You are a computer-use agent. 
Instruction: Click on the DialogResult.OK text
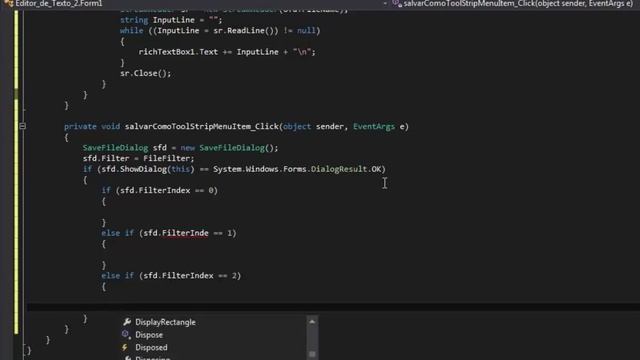tap(346, 169)
